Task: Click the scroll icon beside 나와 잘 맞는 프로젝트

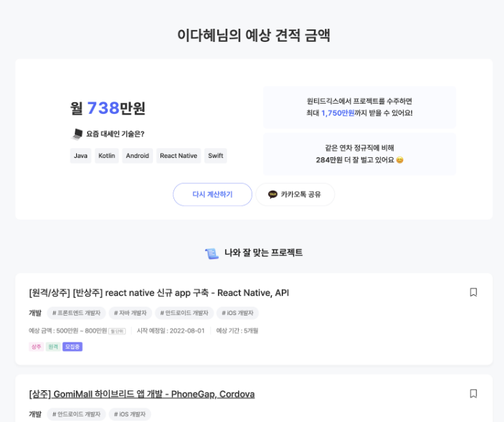Action: [x=212, y=253]
